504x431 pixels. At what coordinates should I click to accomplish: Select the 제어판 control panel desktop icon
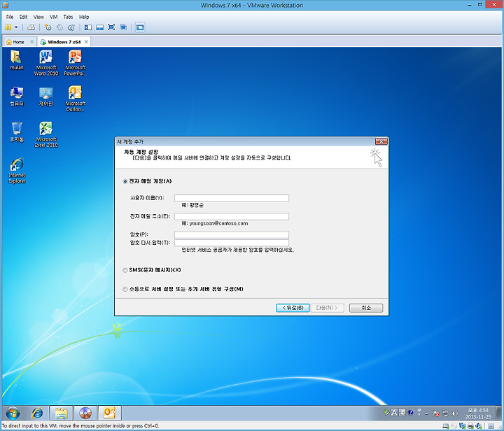point(46,97)
